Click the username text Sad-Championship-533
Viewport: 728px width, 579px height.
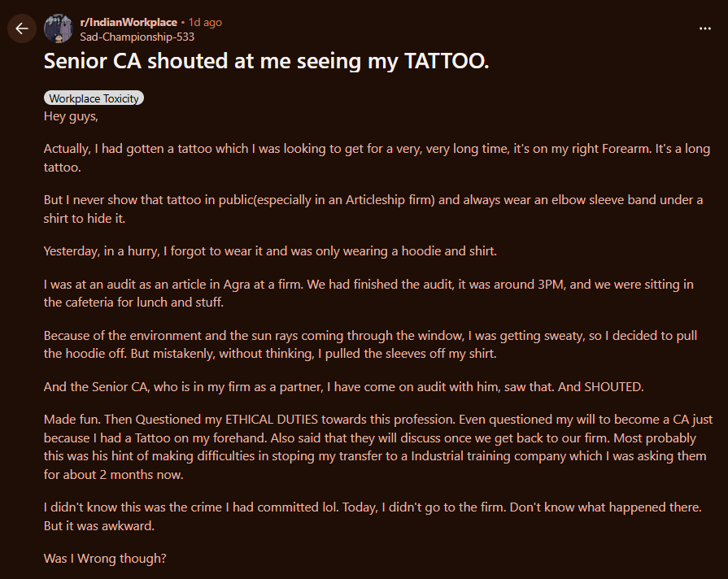pyautogui.click(x=137, y=37)
